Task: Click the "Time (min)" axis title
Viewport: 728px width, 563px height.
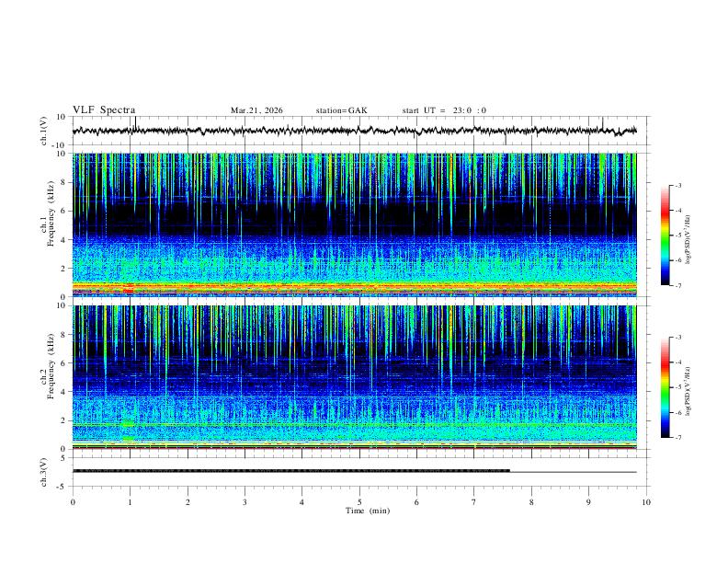Action: click(x=368, y=511)
